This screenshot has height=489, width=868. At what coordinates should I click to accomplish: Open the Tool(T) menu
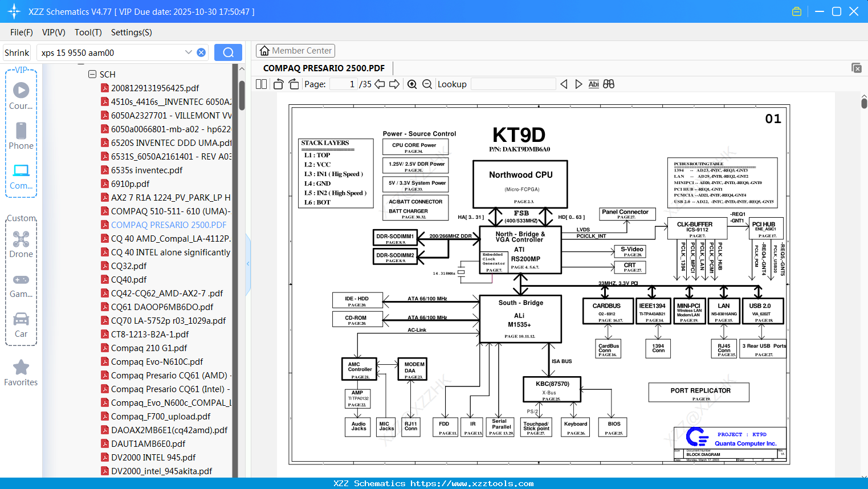click(x=88, y=32)
